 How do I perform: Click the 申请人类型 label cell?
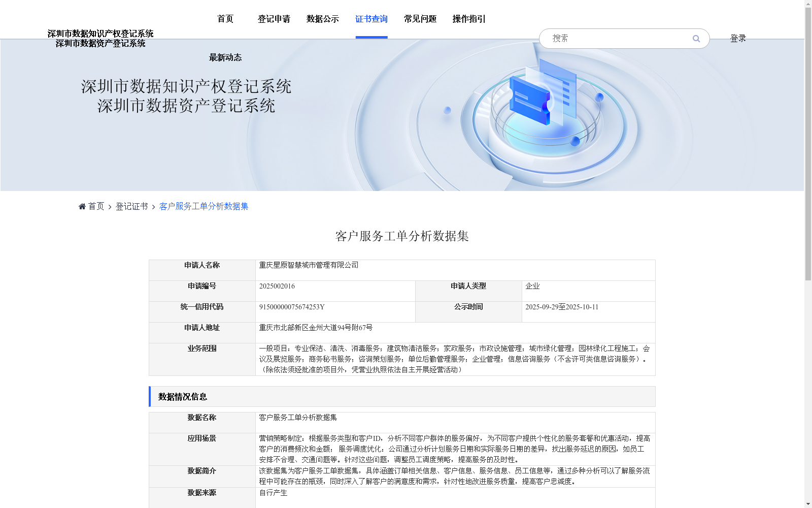pyautogui.click(x=468, y=291)
